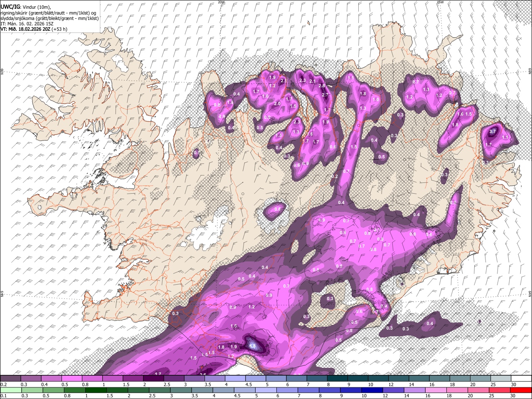Click the 0.1 label under the bottom legend row

click(x=3, y=396)
